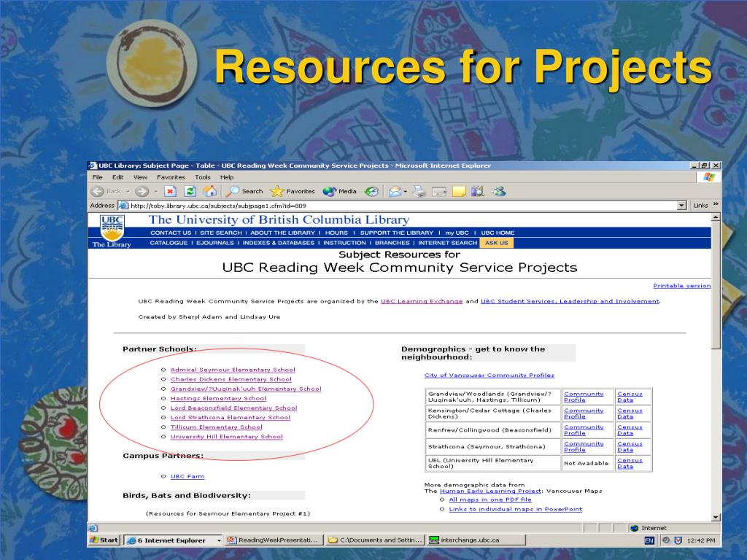Image resolution: width=747 pixels, height=560 pixels.
Task: Click INDEXES & DATABASES navigation item
Action: point(278,243)
